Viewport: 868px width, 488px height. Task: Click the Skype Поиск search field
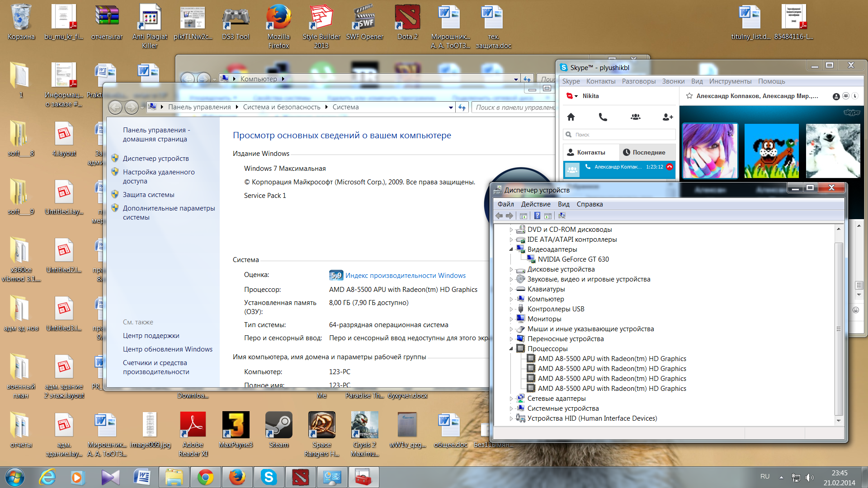(x=619, y=135)
